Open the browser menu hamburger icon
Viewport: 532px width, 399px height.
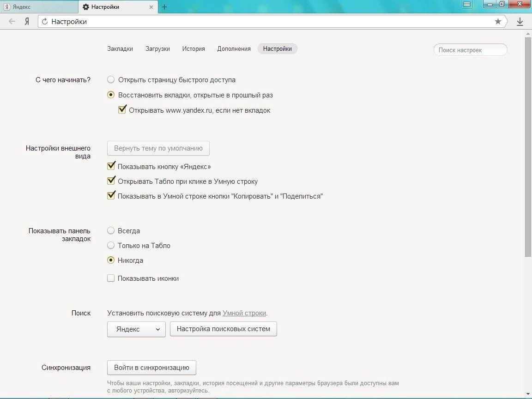[x=467, y=4]
